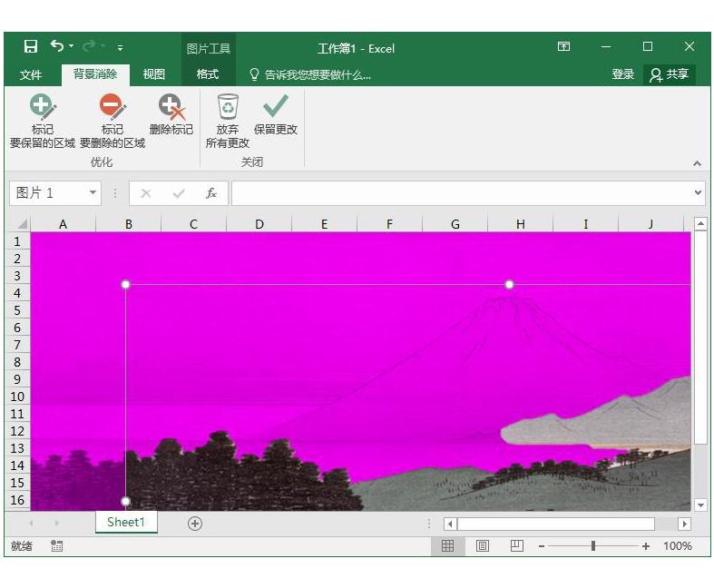Switch to Normal view icon
Image resolution: width=714 pixels, height=588 pixels.
pos(447,545)
